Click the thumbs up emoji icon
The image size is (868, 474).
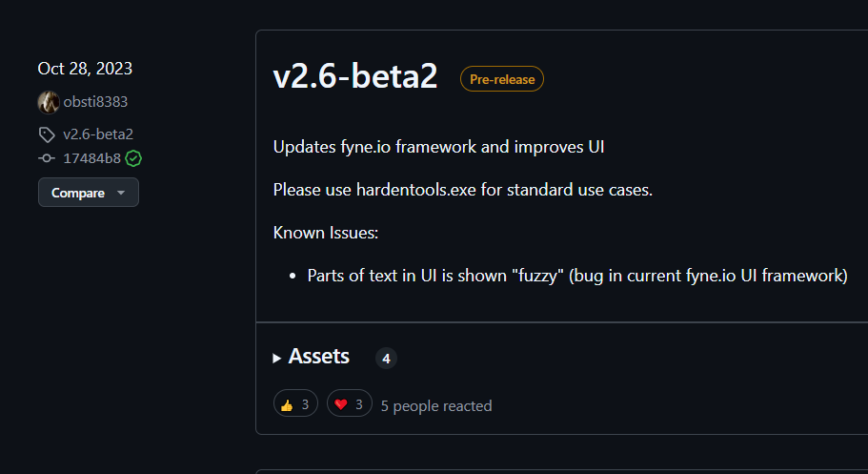[287, 404]
